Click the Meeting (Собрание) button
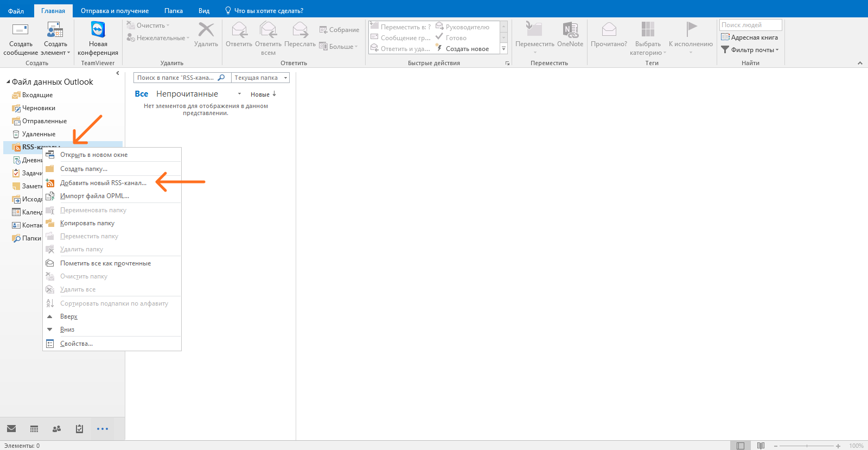 coord(339,30)
